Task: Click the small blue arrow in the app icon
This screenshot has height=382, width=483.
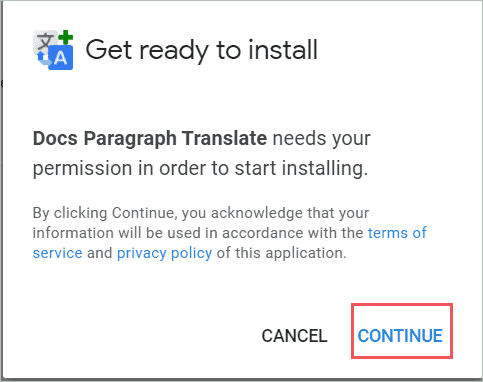Action: (42, 59)
